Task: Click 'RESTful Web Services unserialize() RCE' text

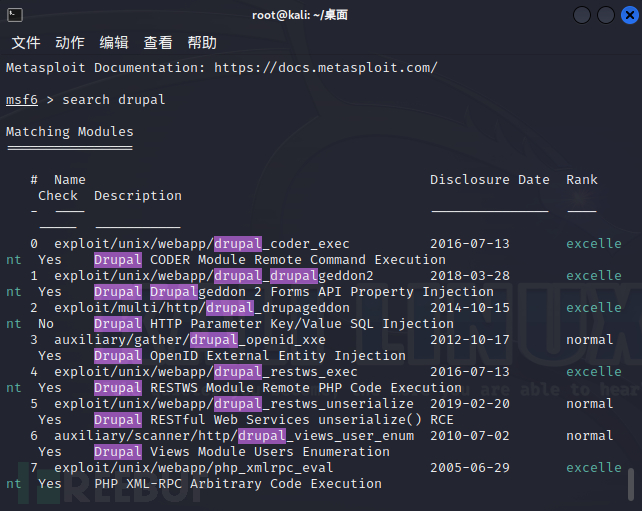Action: (302, 419)
